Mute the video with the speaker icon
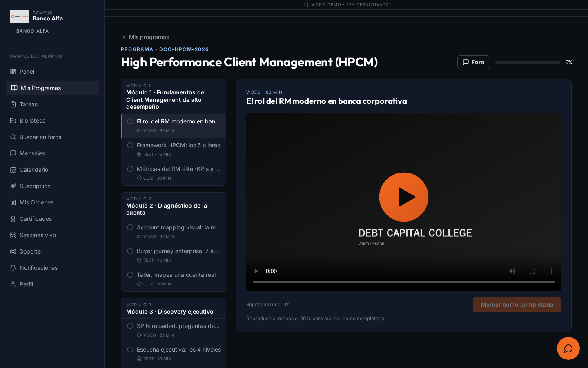Screen dimensions: 588x368 pyautogui.click(x=512, y=271)
